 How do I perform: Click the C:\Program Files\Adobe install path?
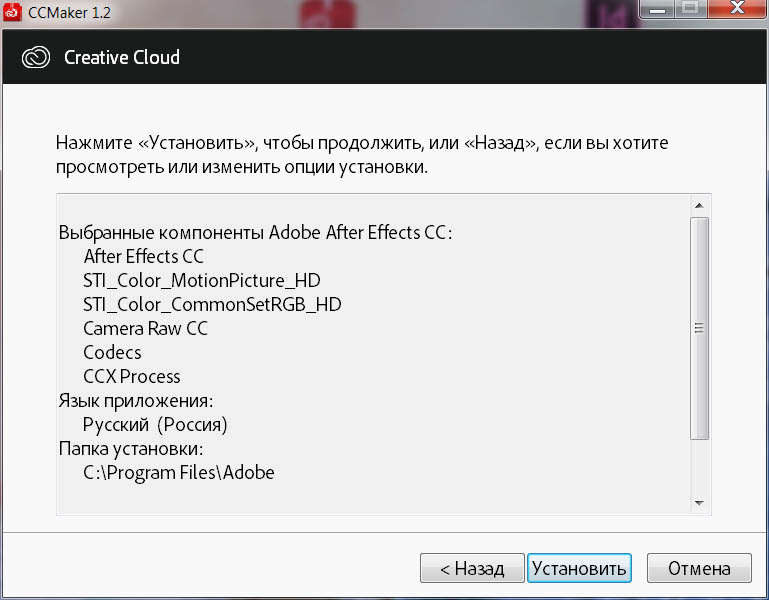(179, 472)
